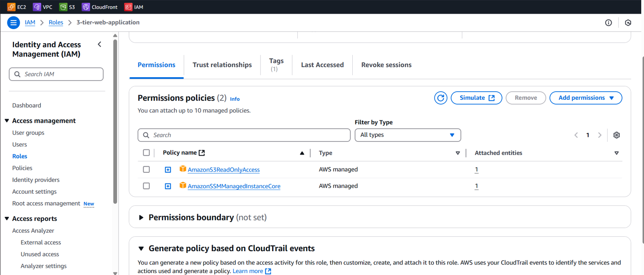644x275 pixels.
Task: Collapse the Access reports nav section
Action: point(7,218)
